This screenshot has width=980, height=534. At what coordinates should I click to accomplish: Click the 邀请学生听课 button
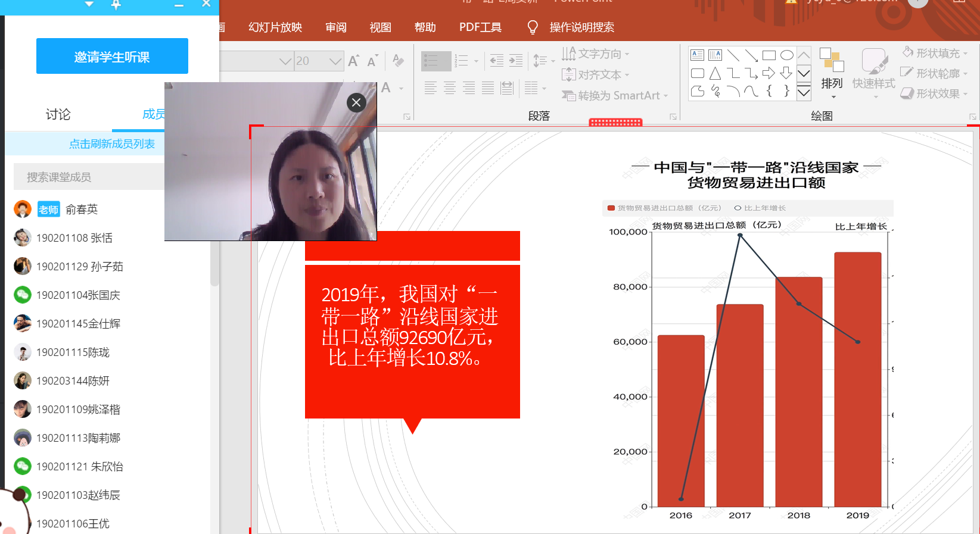click(x=112, y=57)
